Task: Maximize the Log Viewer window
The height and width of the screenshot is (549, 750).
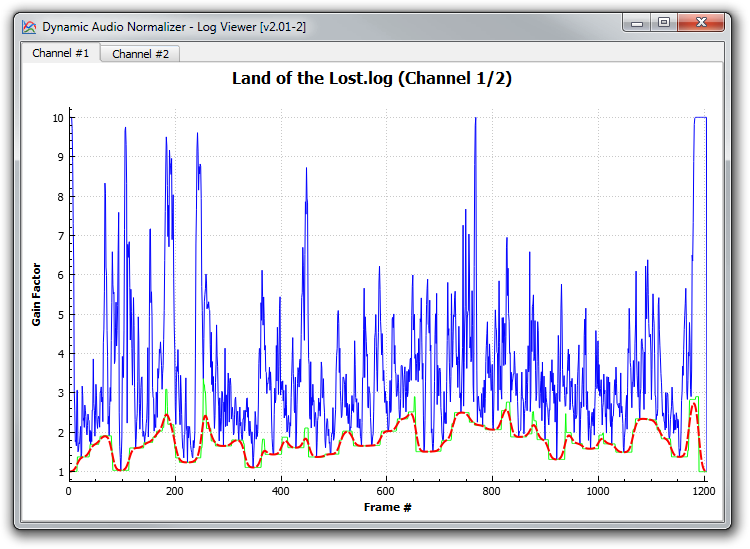Action: [x=663, y=22]
